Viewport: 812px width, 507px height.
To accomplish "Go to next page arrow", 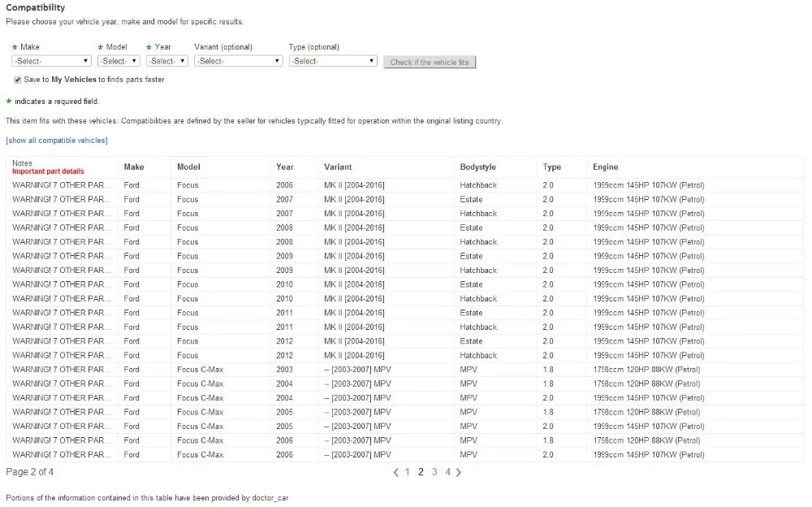I will 458,472.
